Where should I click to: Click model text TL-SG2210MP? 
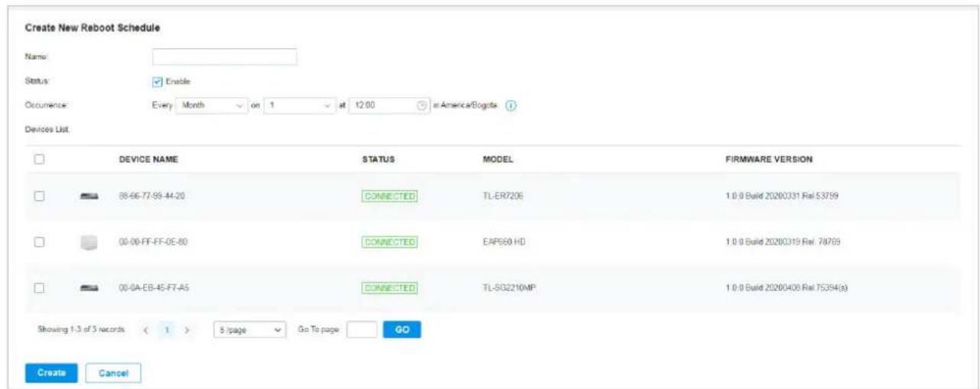coord(509,288)
